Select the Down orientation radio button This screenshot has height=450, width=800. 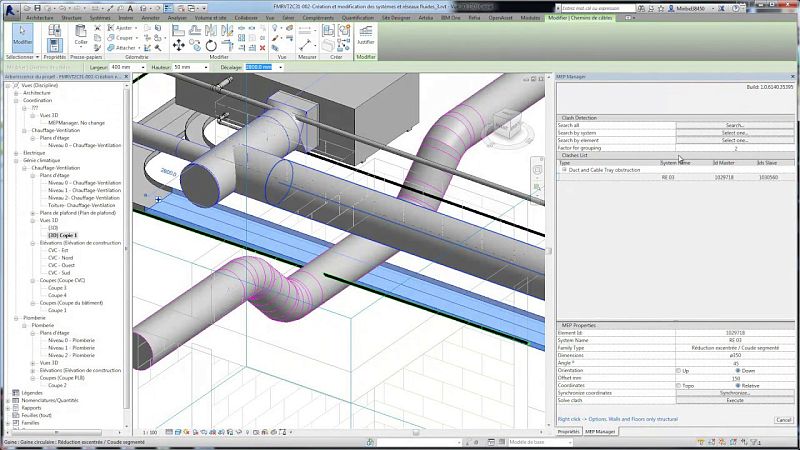coord(738,369)
